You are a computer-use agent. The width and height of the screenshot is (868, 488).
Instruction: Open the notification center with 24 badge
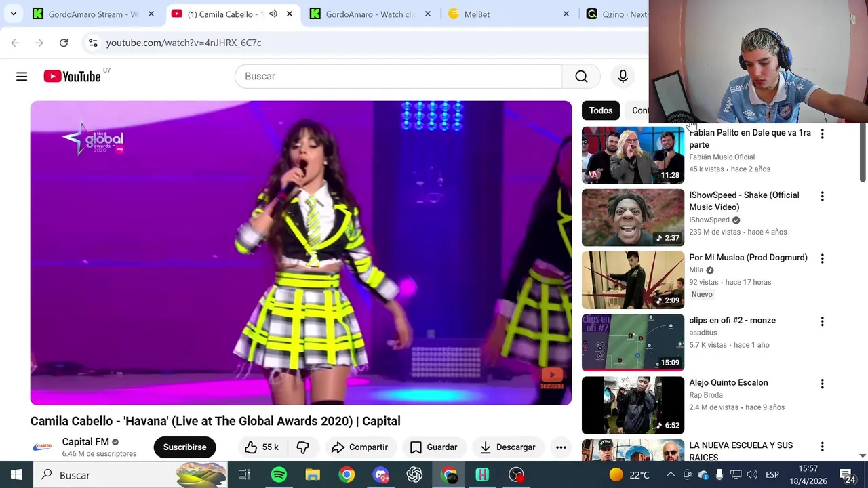click(847, 475)
